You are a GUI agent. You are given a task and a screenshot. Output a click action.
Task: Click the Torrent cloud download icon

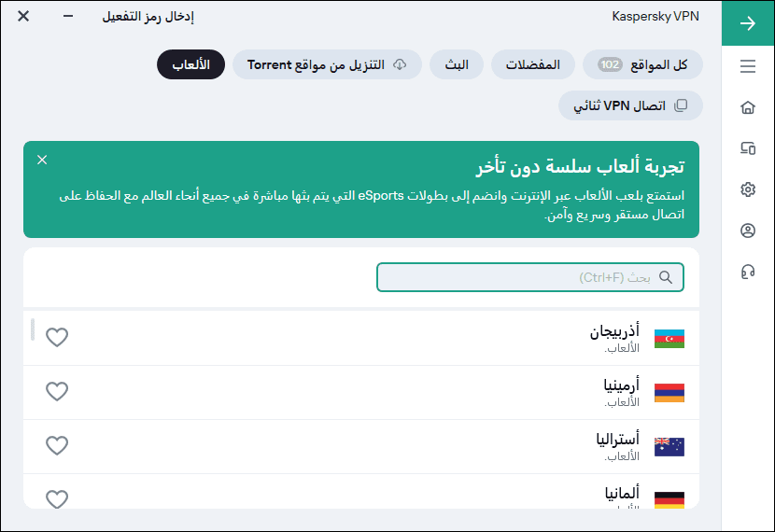pos(400,64)
